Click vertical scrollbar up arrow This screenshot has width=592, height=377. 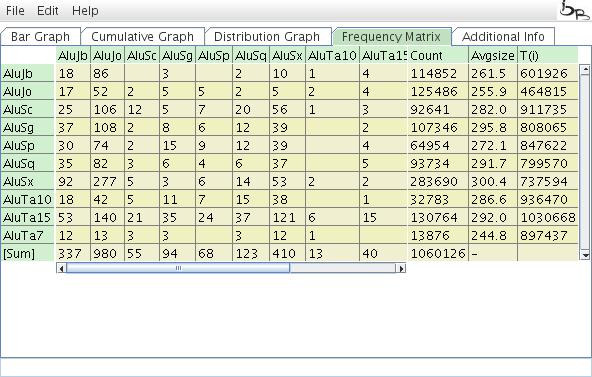point(585,69)
